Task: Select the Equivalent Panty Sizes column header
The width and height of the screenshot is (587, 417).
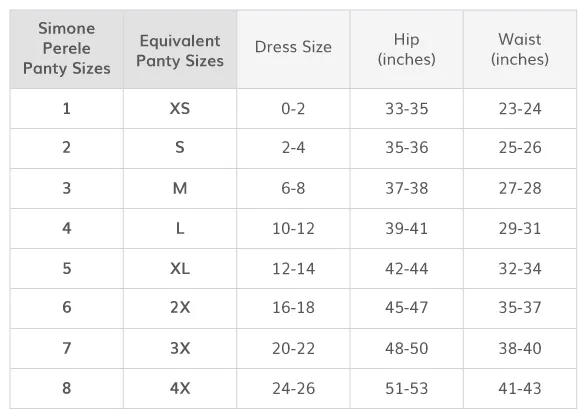Action: pos(180,49)
